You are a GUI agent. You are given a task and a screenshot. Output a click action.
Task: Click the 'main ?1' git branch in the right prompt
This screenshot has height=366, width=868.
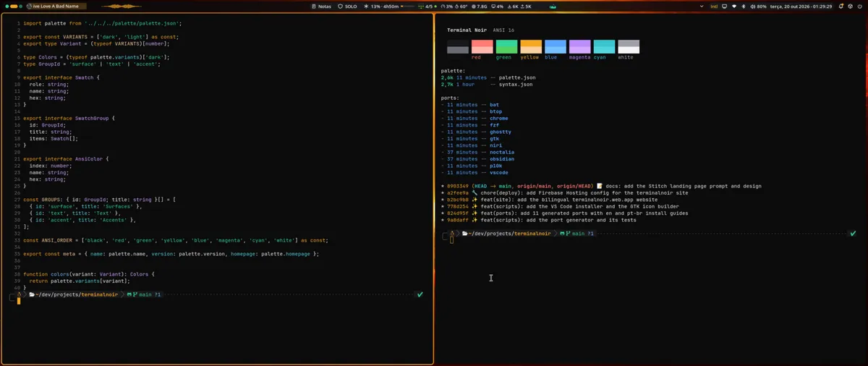(583, 234)
